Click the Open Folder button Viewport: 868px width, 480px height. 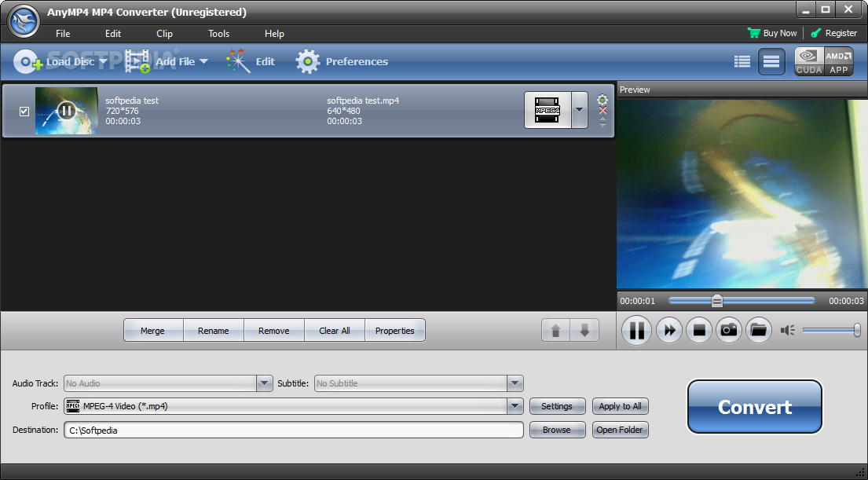pos(620,431)
